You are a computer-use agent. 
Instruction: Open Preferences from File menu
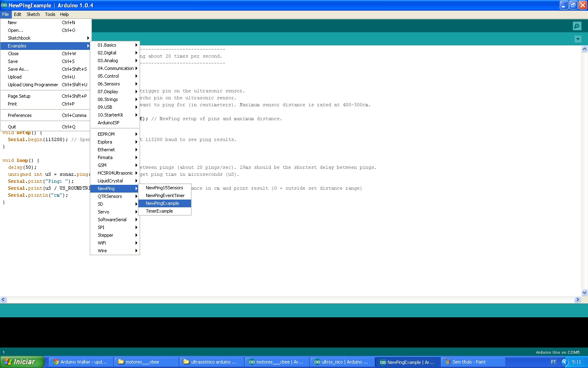[x=45, y=115]
